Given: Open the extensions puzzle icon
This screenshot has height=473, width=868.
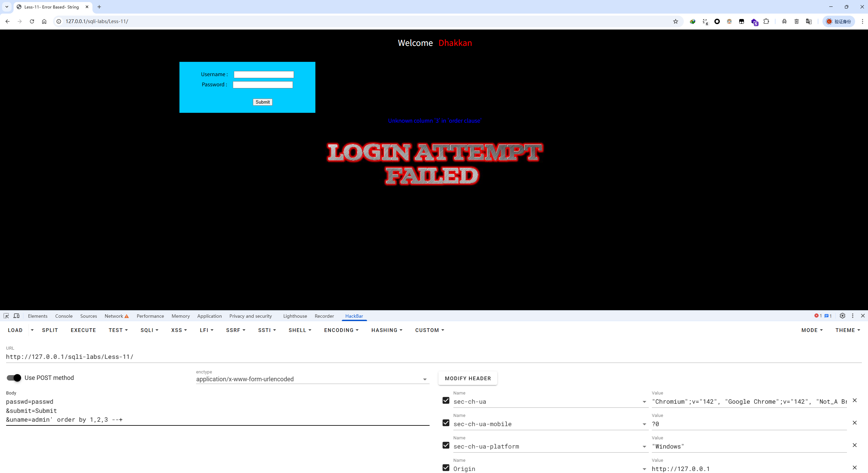Looking at the screenshot, I should click(766, 21).
